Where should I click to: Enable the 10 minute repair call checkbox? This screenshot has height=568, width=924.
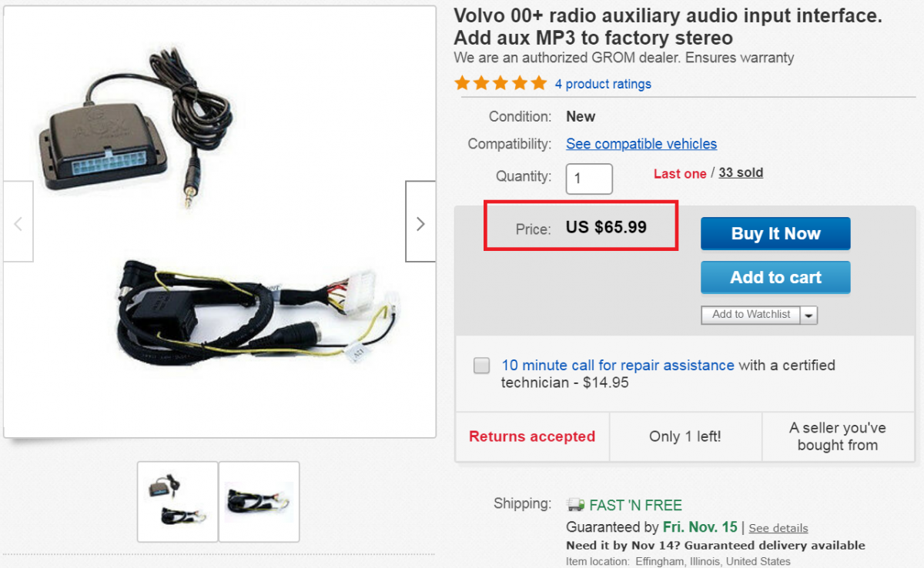pos(482,366)
